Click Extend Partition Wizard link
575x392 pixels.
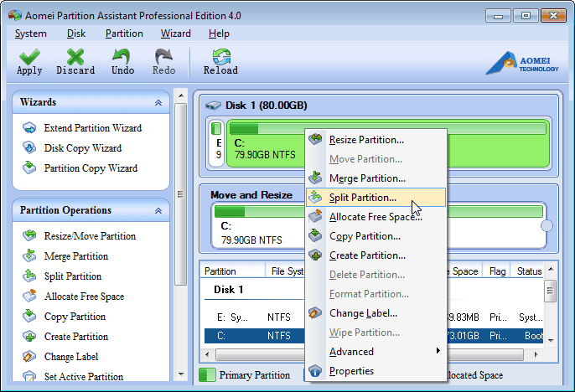pos(93,128)
